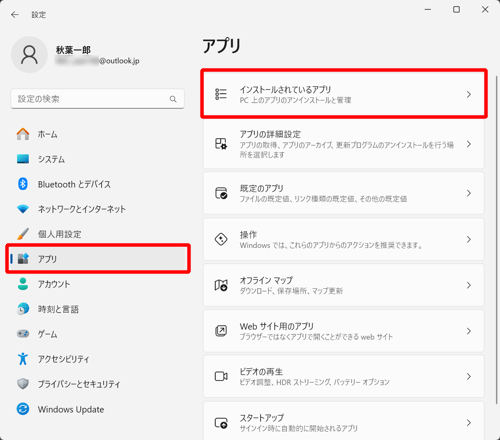Image resolution: width=500 pixels, height=440 pixels.
Task: Open アクセシビリティ settings
Action: pyautogui.click(x=97, y=359)
